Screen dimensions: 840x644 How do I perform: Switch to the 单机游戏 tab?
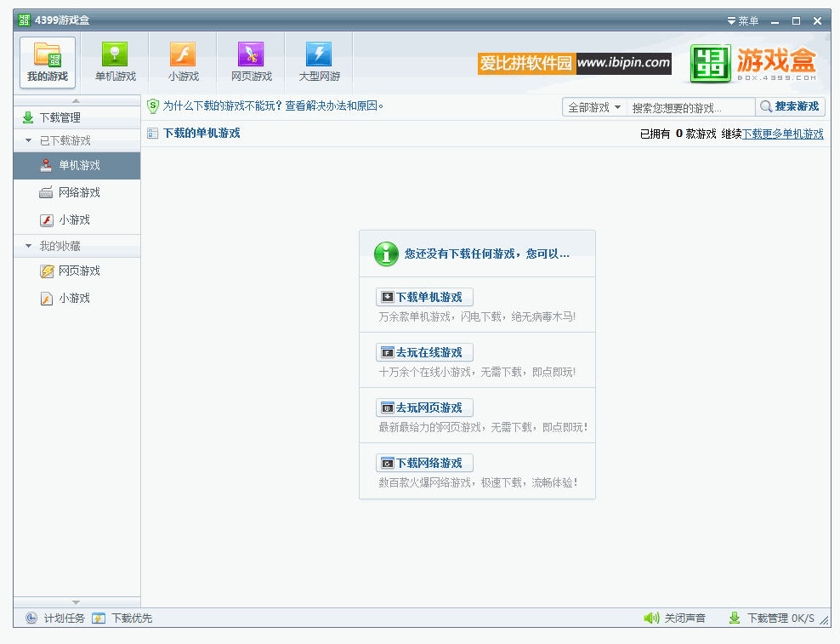tap(115, 62)
